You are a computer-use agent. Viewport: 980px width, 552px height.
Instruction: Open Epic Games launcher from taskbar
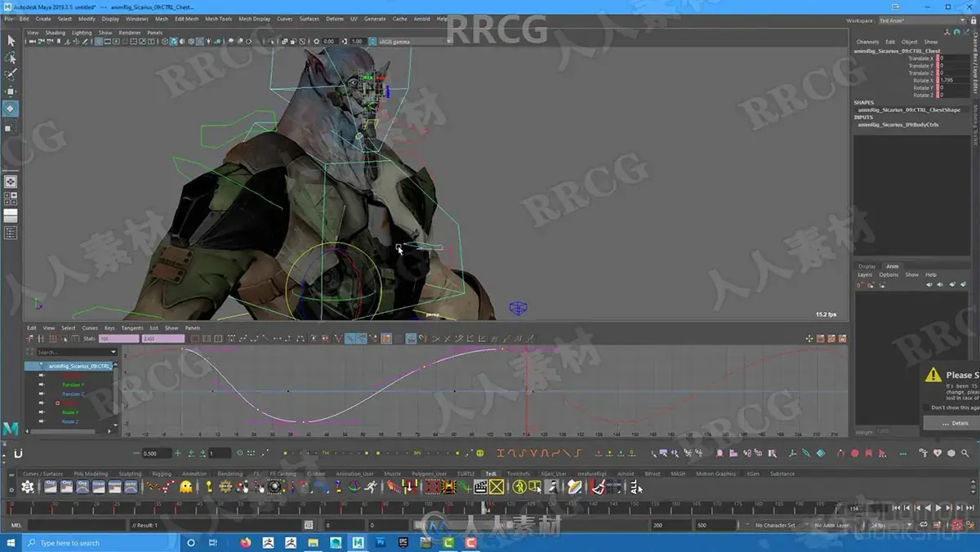click(x=402, y=542)
